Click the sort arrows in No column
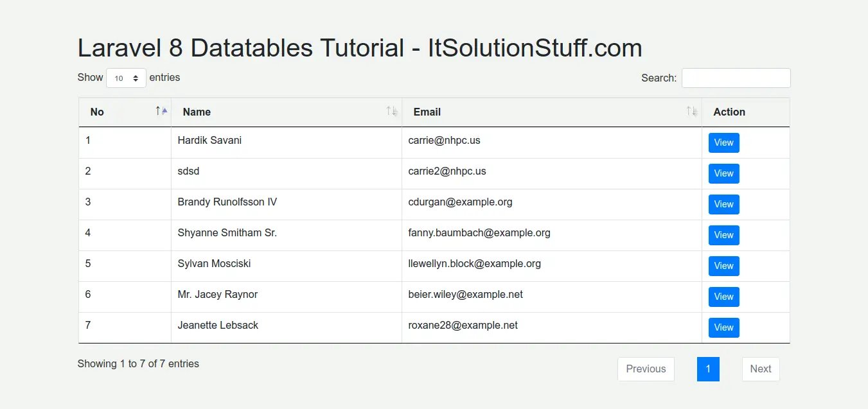The width and height of the screenshot is (868, 409). pyautogui.click(x=161, y=111)
